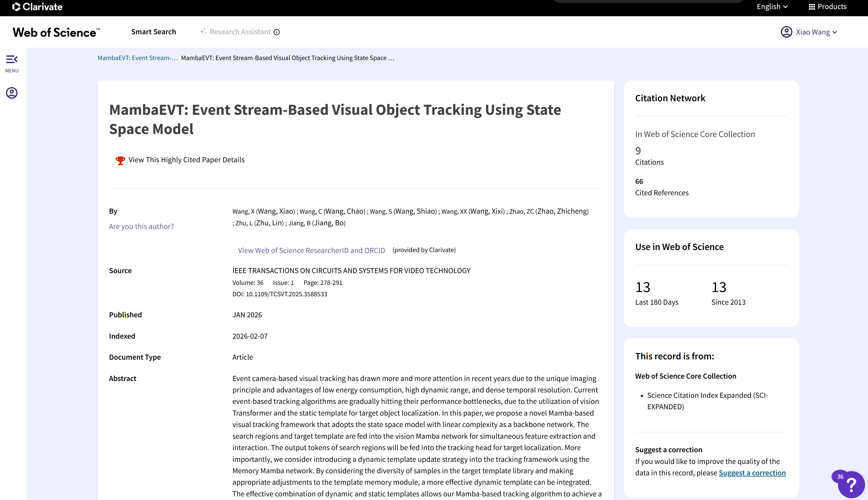The width and height of the screenshot is (868, 500).
Task: Click the Volume: 36 text
Action: 247,283
